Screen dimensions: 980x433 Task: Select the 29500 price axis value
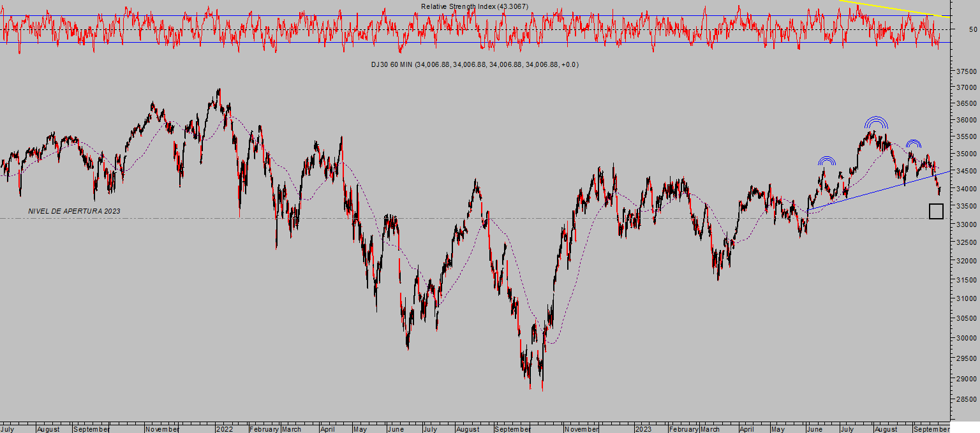pos(967,358)
